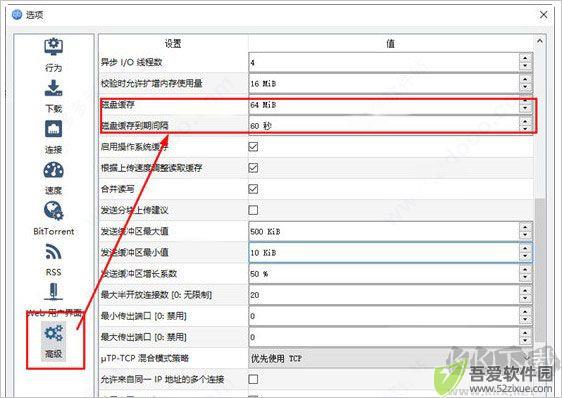The height and width of the screenshot is (398, 562).
Task: Uncheck the 合并读写 checkbox
Action: [x=253, y=189]
